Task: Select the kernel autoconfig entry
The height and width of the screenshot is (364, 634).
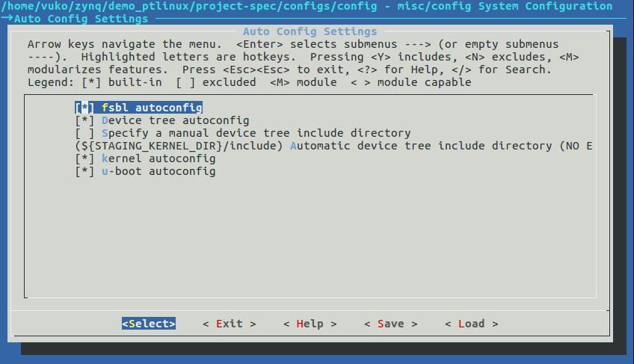Action: pyautogui.click(x=158, y=158)
